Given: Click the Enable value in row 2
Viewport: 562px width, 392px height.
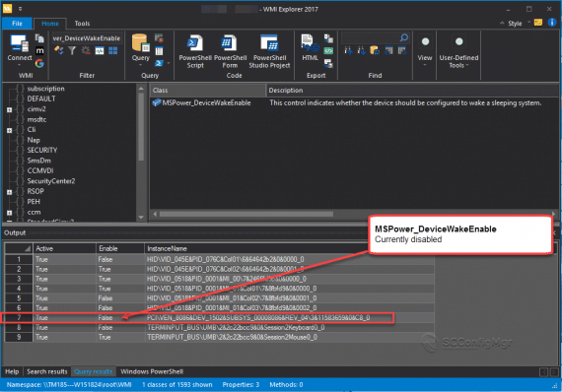Looking at the screenshot, I should (120, 269).
